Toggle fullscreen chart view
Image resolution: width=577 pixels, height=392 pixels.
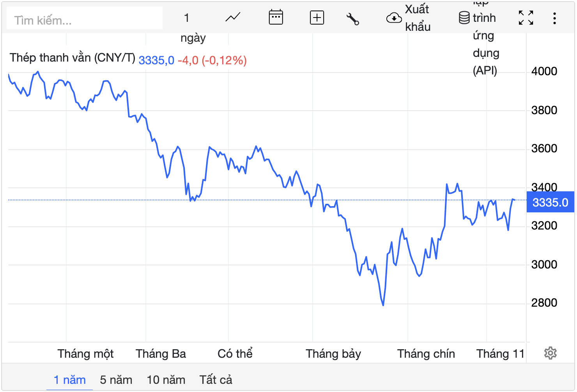pyautogui.click(x=526, y=18)
